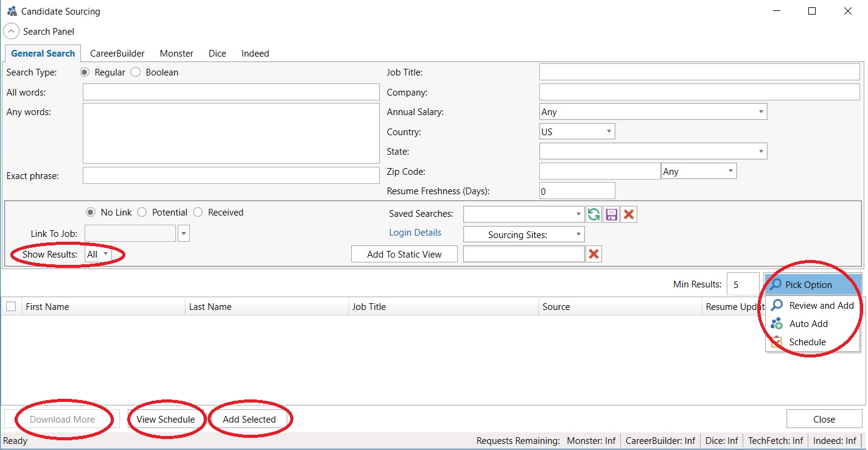Switch to the CareerBuilder tab
The width and height of the screenshot is (868, 450).
[117, 54]
